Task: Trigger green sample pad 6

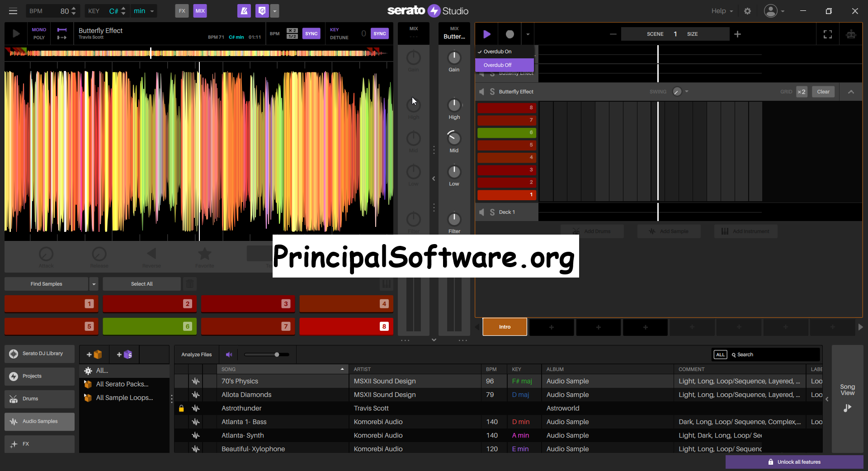Action: (x=150, y=326)
